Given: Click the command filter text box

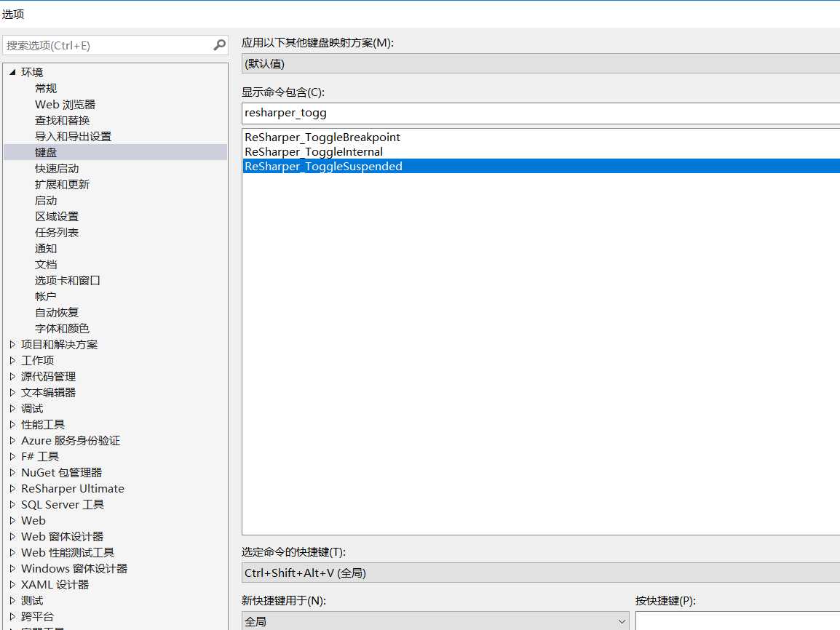Looking at the screenshot, I should [541, 113].
